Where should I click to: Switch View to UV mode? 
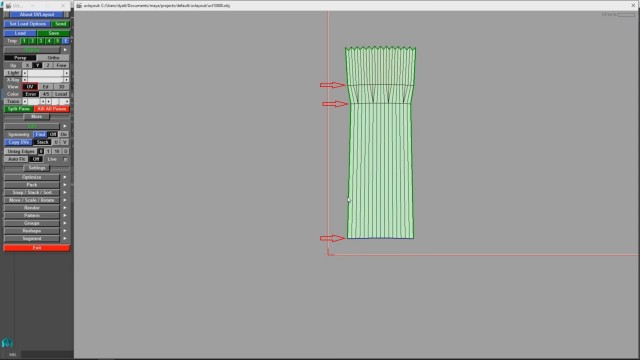(30, 87)
